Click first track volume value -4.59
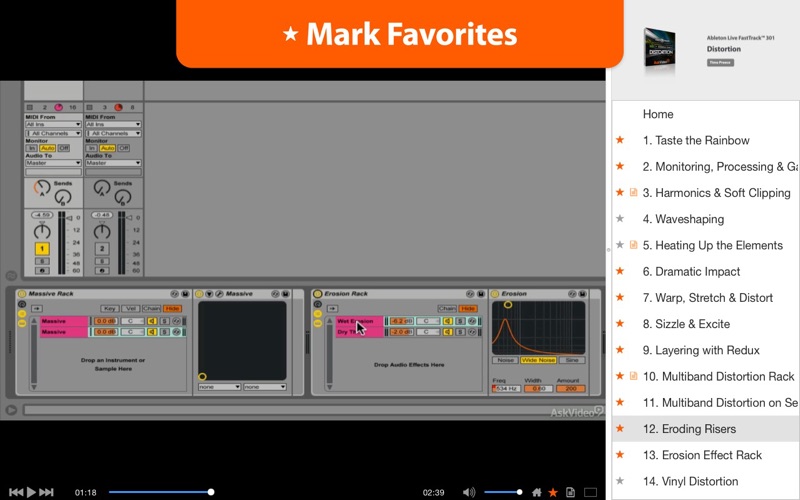The image size is (800, 500). coord(42,215)
